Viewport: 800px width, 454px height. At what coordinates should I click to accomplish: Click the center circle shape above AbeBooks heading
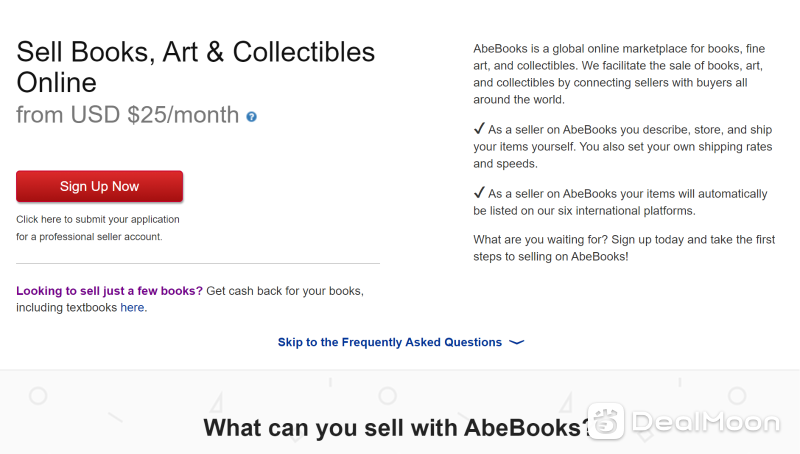click(x=387, y=395)
